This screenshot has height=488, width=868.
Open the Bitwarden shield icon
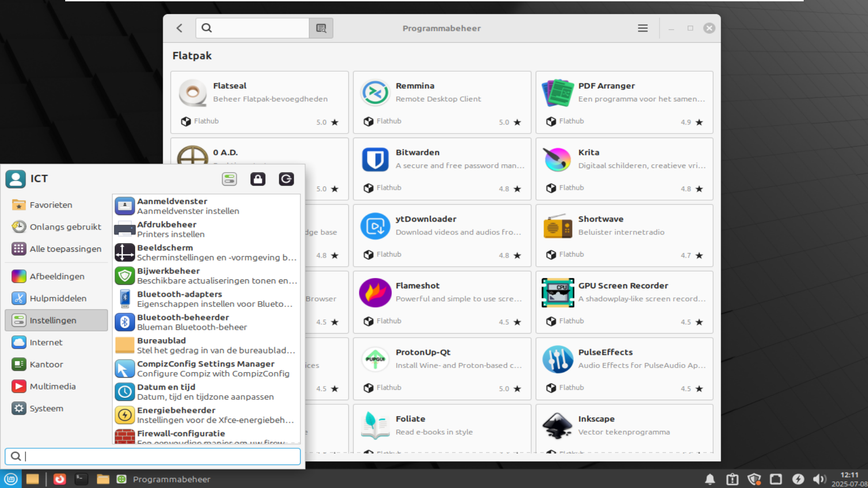pyautogui.click(x=375, y=159)
